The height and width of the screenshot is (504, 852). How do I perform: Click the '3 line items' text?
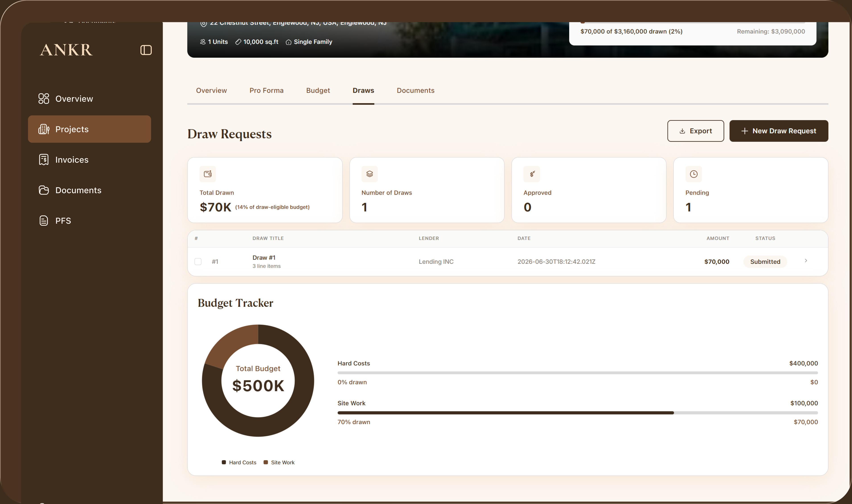[266, 266]
